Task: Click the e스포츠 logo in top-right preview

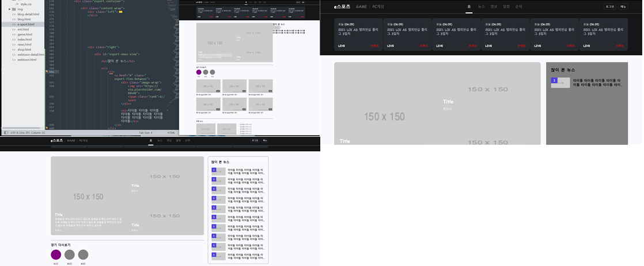Action: tap(342, 6)
